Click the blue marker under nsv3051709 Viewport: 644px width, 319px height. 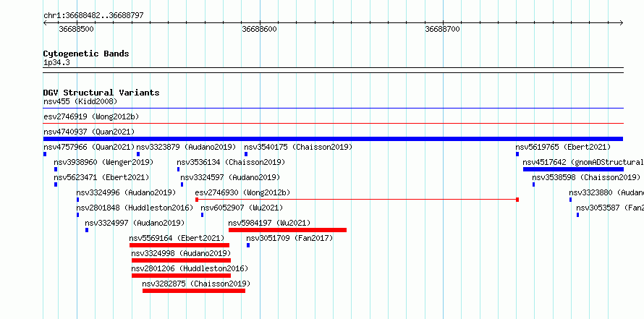248,245
